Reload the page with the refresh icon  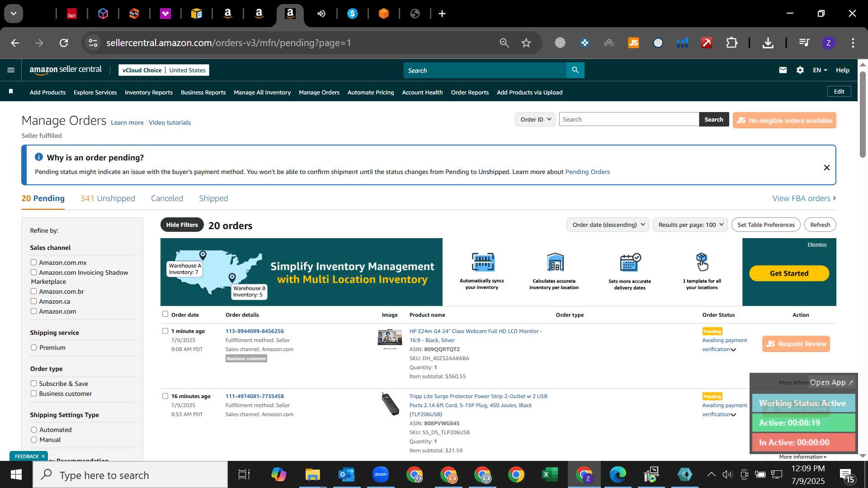[64, 43]
